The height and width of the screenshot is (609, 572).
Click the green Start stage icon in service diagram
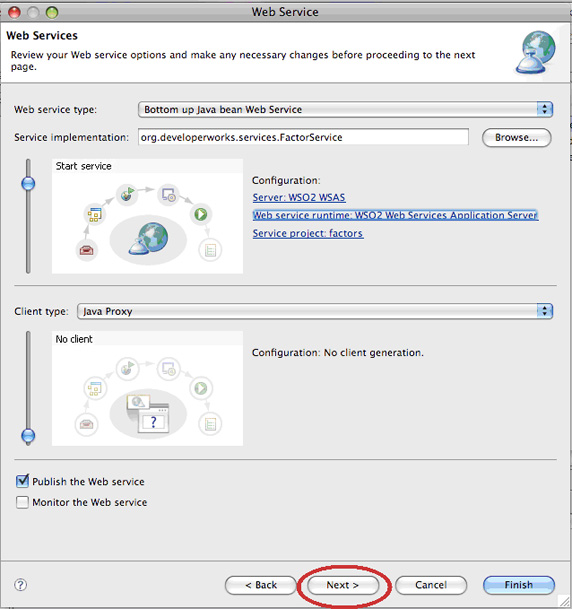point(201,214)
